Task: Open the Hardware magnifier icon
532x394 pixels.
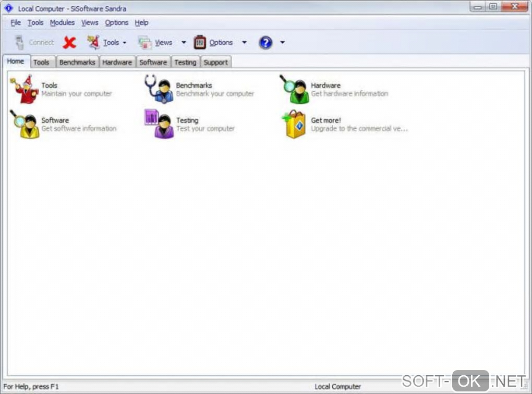Action: [x=294, y=89]
